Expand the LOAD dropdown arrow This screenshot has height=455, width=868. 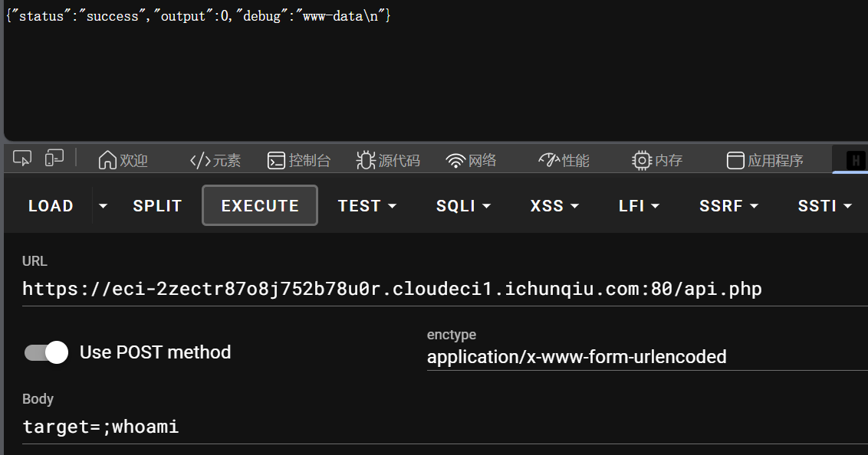pyautogui.click(x=104, y=206)
